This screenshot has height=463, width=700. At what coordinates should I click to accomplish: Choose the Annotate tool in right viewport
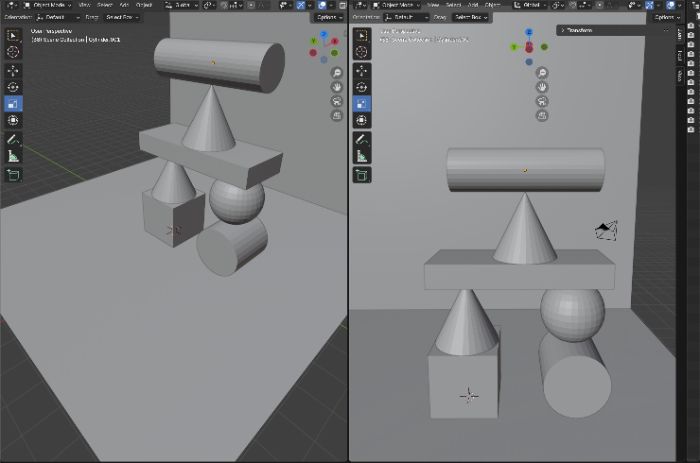362,139
